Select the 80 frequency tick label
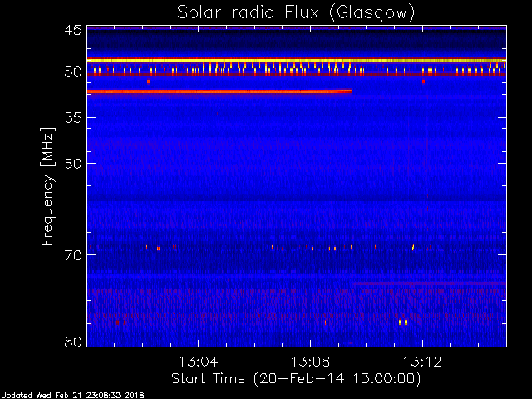The height and width of the screenshot is (399, 532). point(73,342)
